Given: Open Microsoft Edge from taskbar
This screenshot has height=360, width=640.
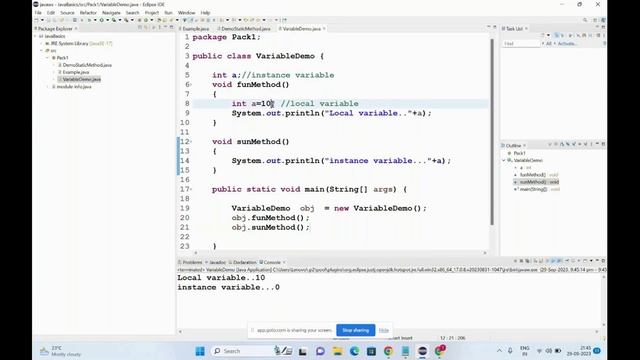Looking at the screenshot, I should pyautogui.click(x=354, y=351).
